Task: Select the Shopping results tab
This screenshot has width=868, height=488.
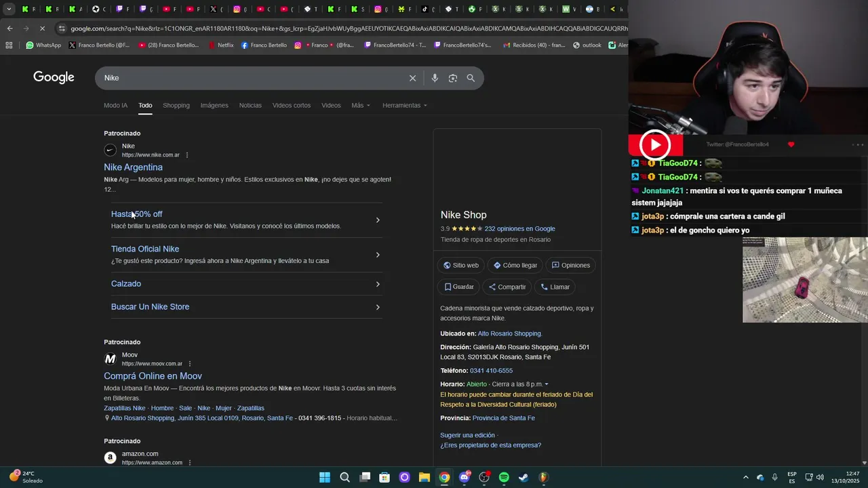Action: click(x=176, y=106)
